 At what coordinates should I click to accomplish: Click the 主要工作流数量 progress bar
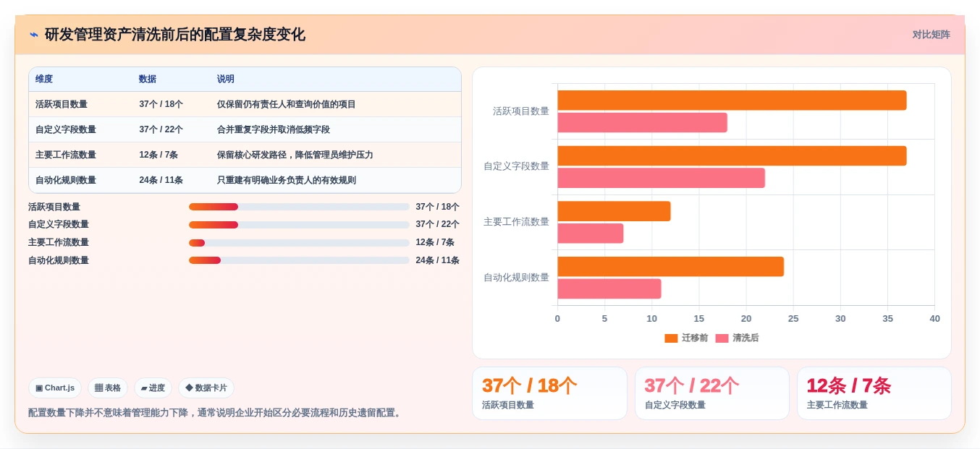(x=299, y=243)
